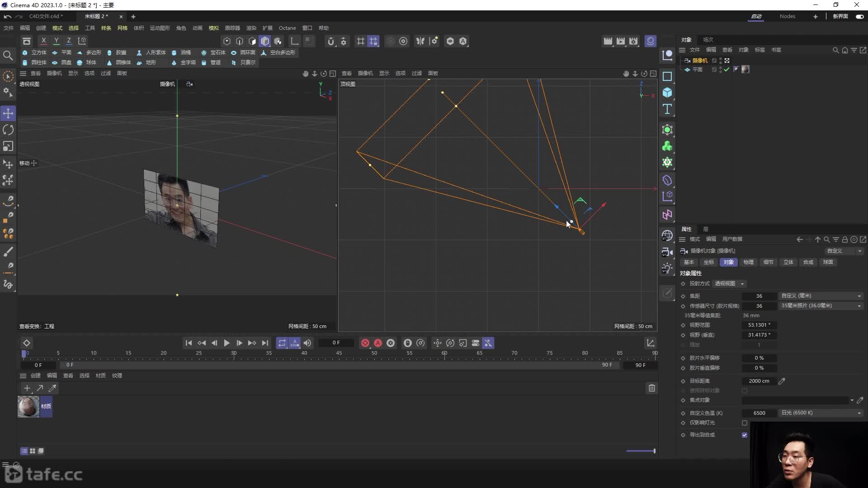Click the undo arrow

(x=7, y=17)
